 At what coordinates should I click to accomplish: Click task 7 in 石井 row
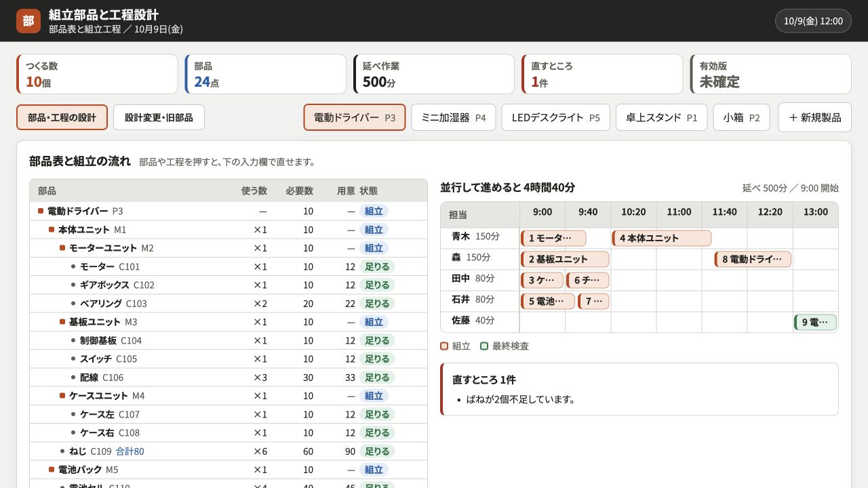coord(593,301)
